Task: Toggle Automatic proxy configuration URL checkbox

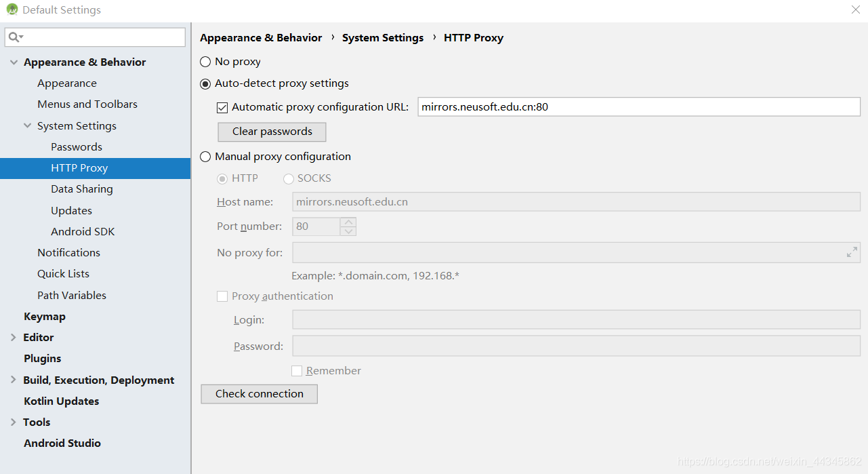Action: [222, 107]
